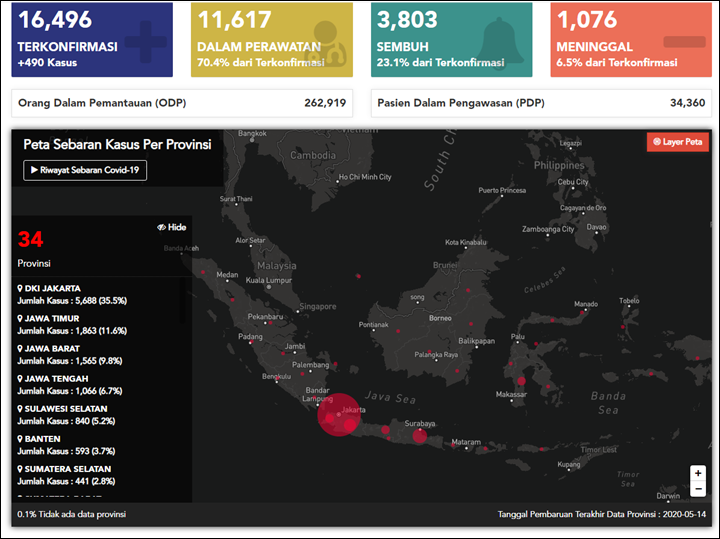The width and height of the screenshot is (720, 539).
Task: Select DKI Jakarta pin in province list
Action: pyautogui.click(x=20, y=288)
